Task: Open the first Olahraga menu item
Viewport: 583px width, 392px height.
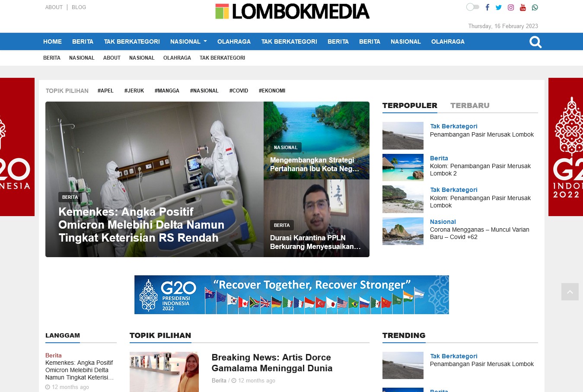Action: coord(234,41)
